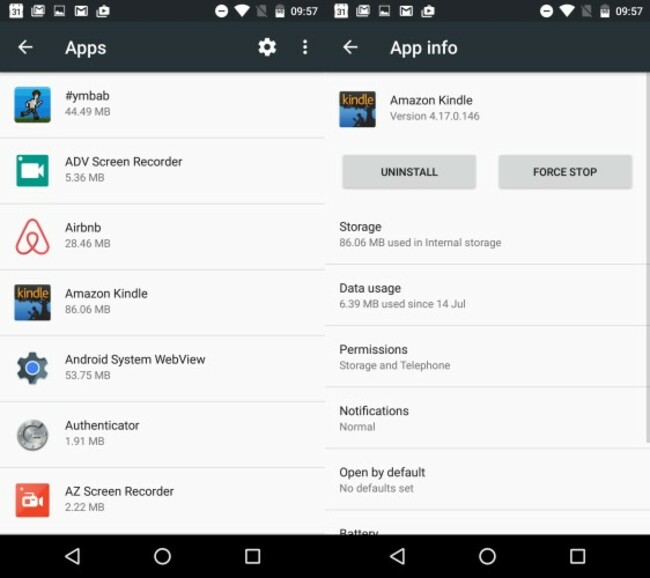
Task: Open Notifications setting
Action: [x=486, y=418]
